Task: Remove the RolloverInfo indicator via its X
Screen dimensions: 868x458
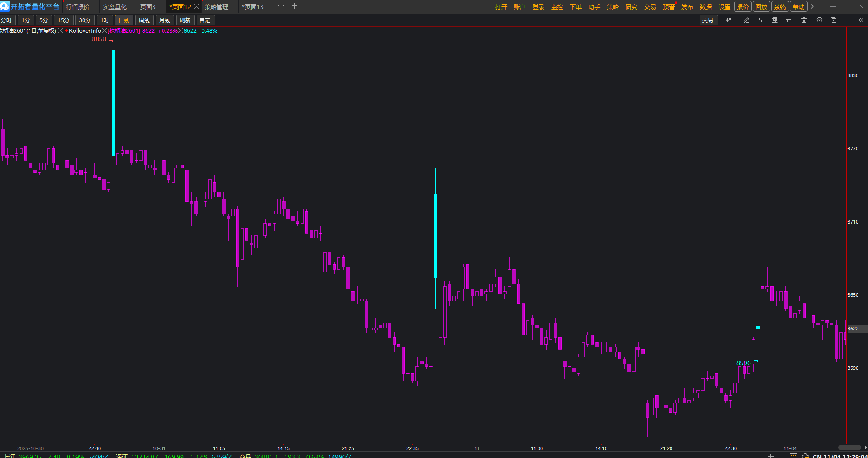Action: click(104, 31)
